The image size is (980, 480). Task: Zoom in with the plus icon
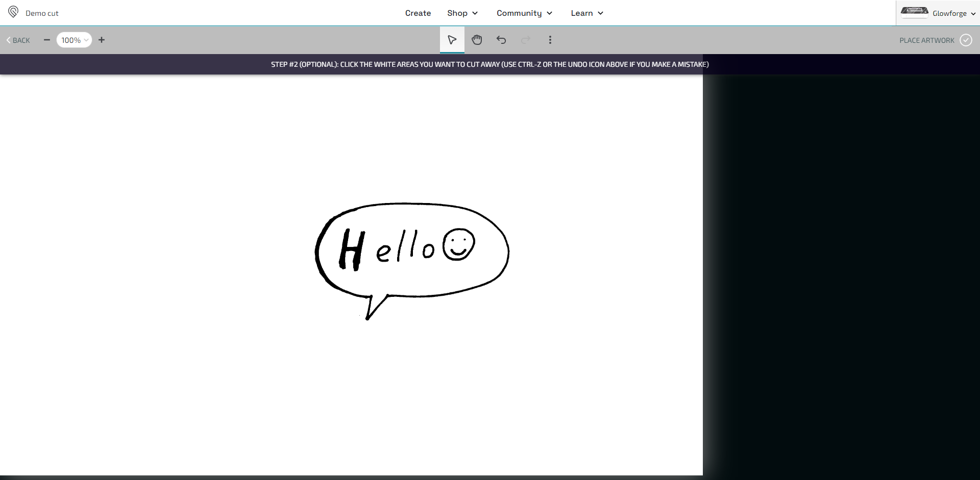click(x=102, y=40)
